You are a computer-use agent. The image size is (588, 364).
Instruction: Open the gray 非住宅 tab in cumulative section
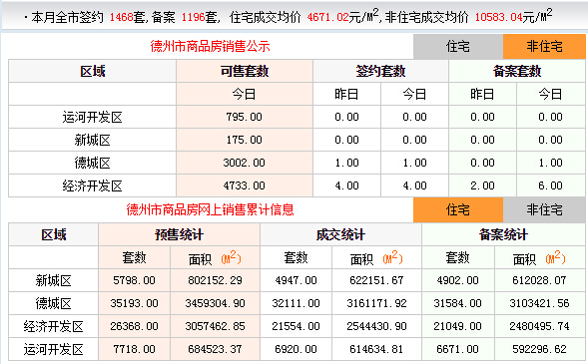(544, 209)
